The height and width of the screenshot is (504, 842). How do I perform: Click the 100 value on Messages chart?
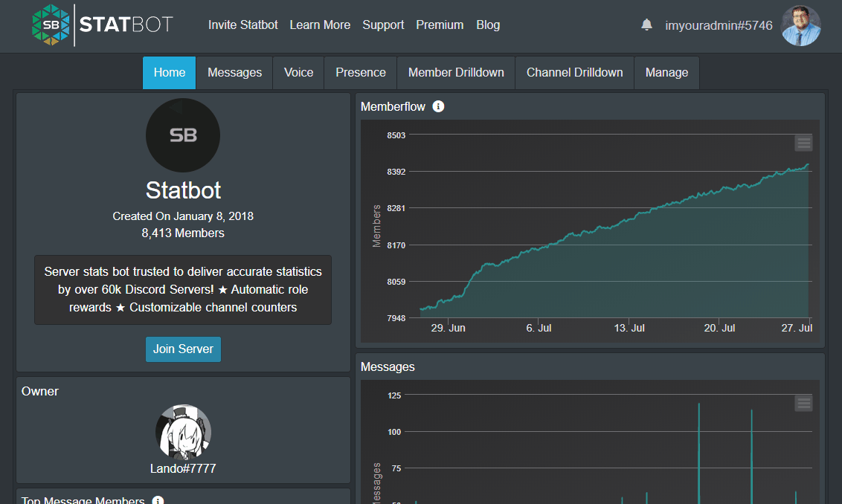[394, 432]
